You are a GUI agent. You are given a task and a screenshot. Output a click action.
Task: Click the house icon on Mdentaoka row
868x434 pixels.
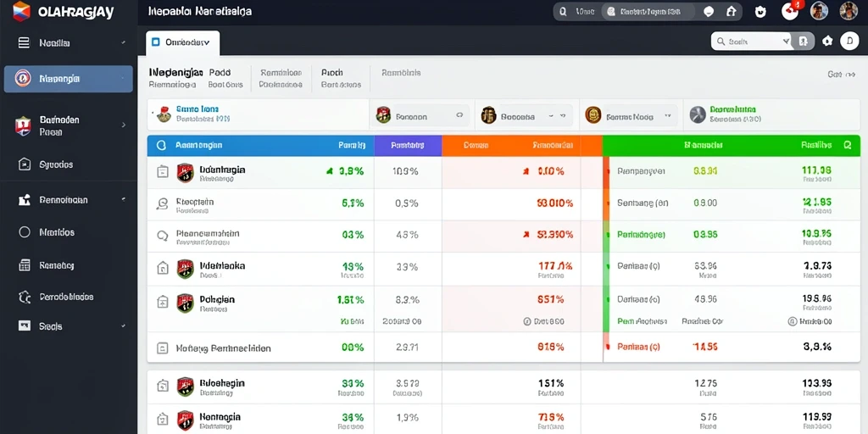pyautogui.click(x=163, y=269)
